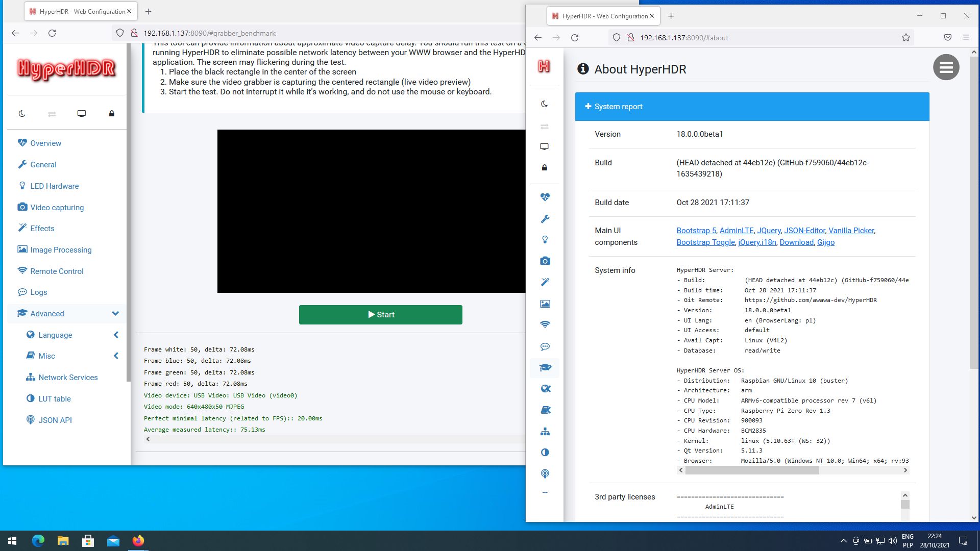Click System info horizontal scrollbar thumb
Viewport: 980px width, 551px height.
752,470
